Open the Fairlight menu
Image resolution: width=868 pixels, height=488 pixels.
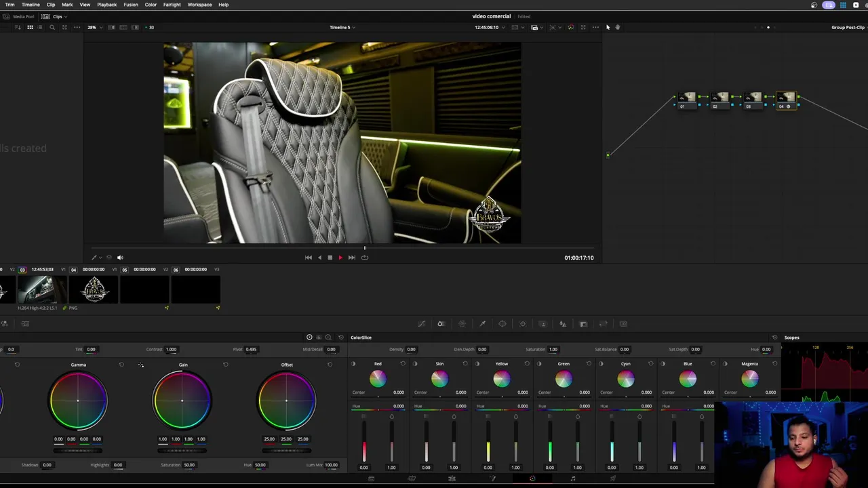[x=172, y=5]
